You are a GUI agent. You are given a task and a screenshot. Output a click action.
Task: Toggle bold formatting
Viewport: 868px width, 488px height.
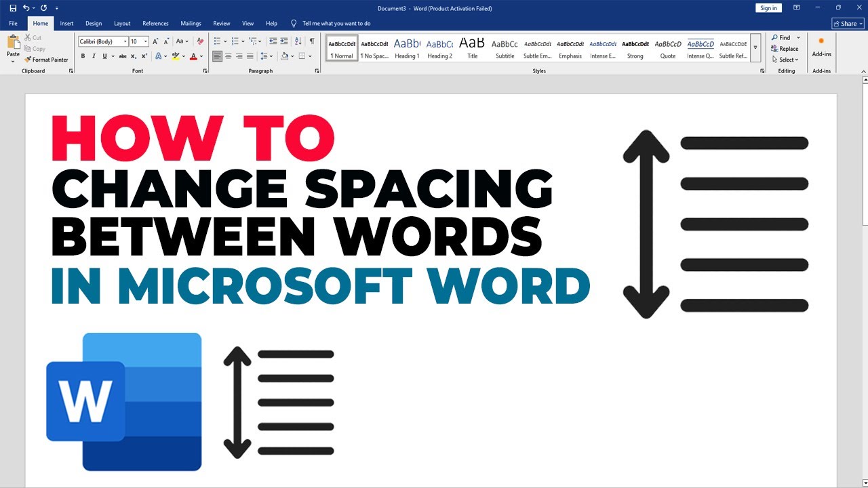(x=83, y=56)
